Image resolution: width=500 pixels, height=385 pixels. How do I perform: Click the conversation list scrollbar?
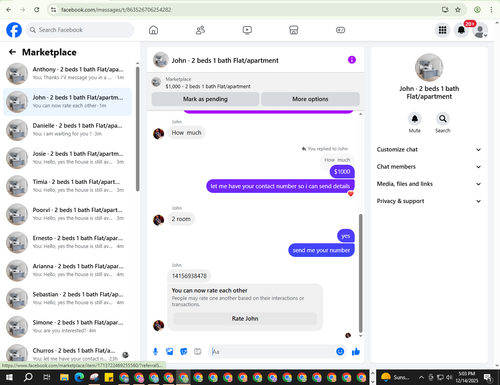coord(137,129)
